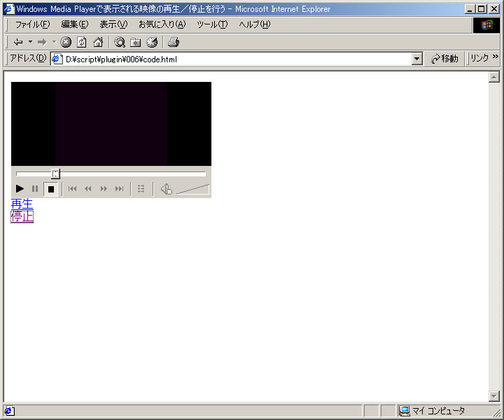Click the browser Back arrow button
Image resolution: width=504 pixels, height=420 pixels.
pos(18,42)
